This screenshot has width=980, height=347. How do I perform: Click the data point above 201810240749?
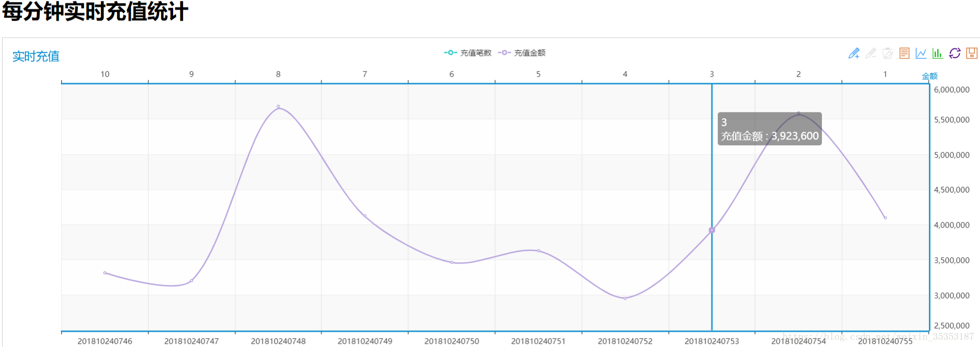coord(365,216)
